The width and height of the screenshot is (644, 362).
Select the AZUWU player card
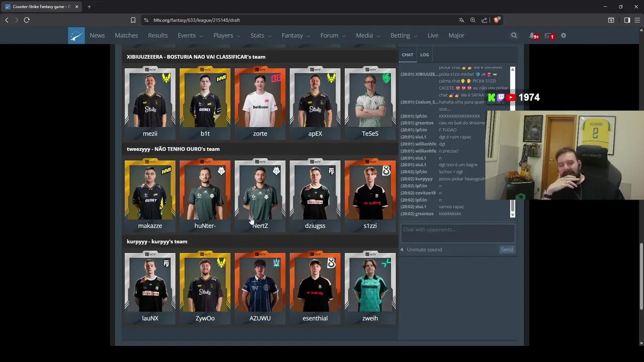260,288
